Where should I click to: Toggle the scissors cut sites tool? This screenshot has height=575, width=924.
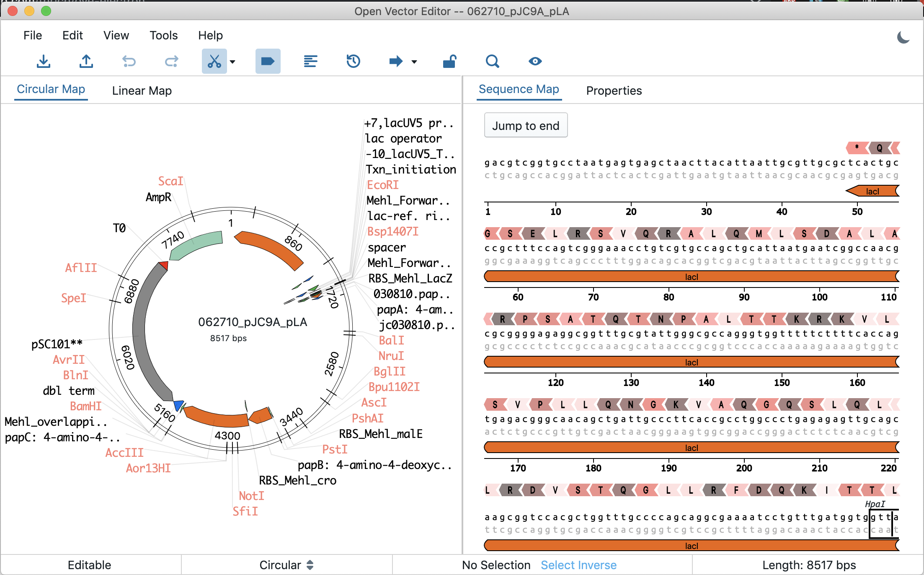point(214,62)
